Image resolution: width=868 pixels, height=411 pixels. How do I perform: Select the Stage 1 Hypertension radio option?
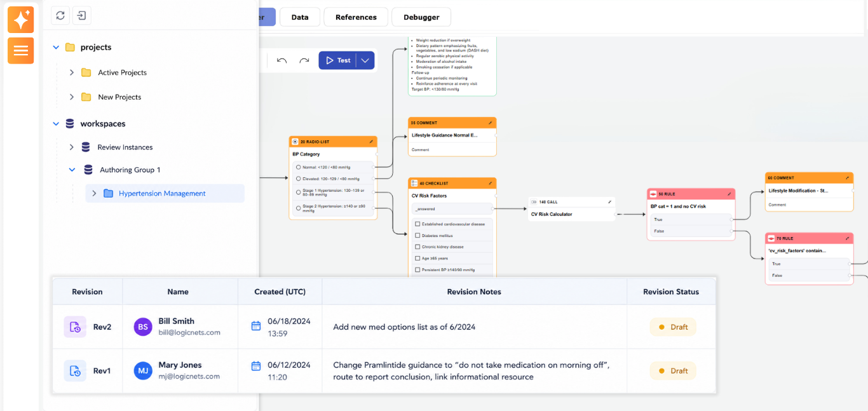(298, 191)
